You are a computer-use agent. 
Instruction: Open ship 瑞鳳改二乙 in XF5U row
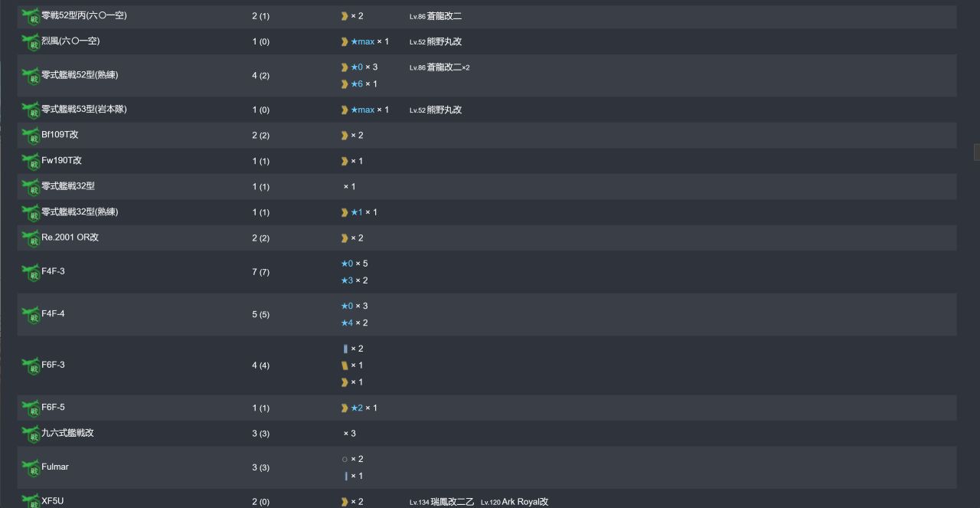(452, 502)
